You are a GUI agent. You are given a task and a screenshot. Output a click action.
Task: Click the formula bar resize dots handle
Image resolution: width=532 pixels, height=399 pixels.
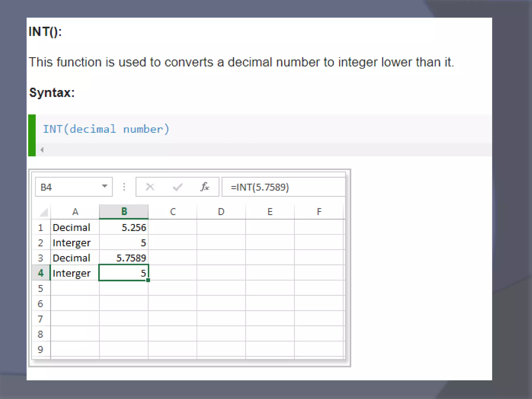(x=124, y=187)
